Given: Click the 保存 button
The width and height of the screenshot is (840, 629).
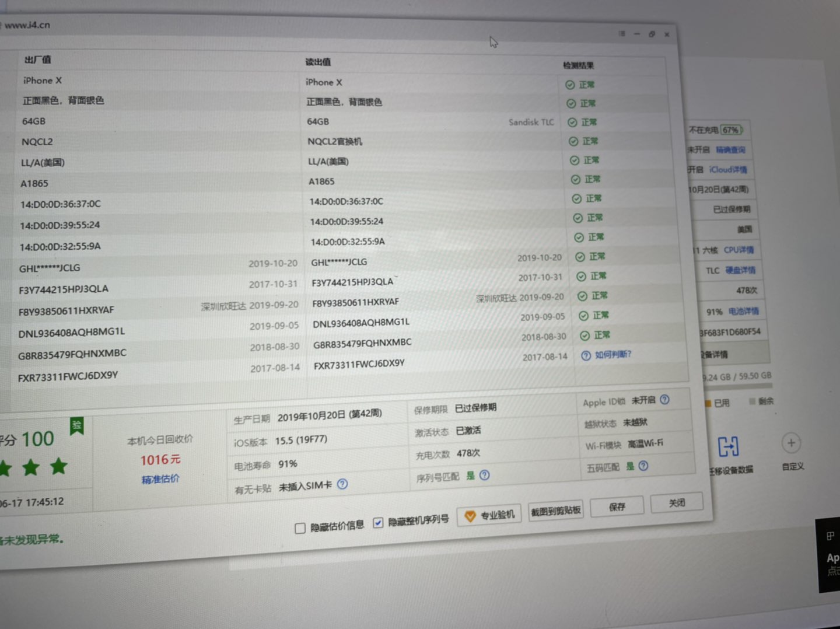Looking at the screenshot, I should click(x=617, y=506).
